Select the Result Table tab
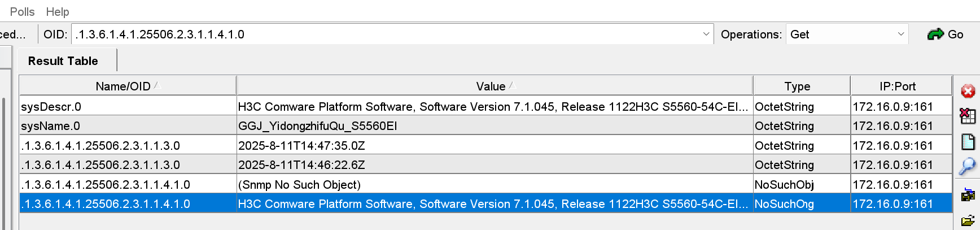The width and height of the screenshot is (980, 230). pyautogui.click(x=63, y=61)
